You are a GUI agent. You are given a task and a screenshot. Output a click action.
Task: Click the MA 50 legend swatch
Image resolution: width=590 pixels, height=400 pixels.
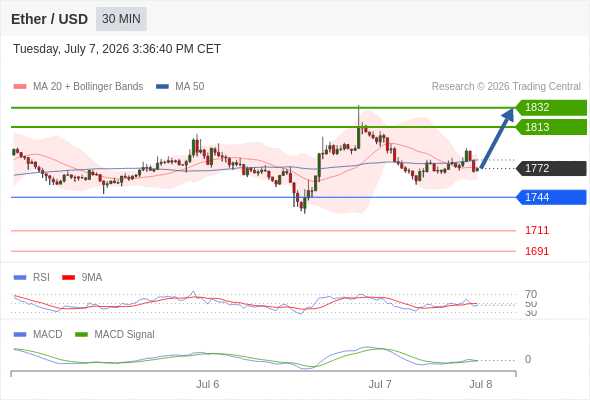coord(162,87)
